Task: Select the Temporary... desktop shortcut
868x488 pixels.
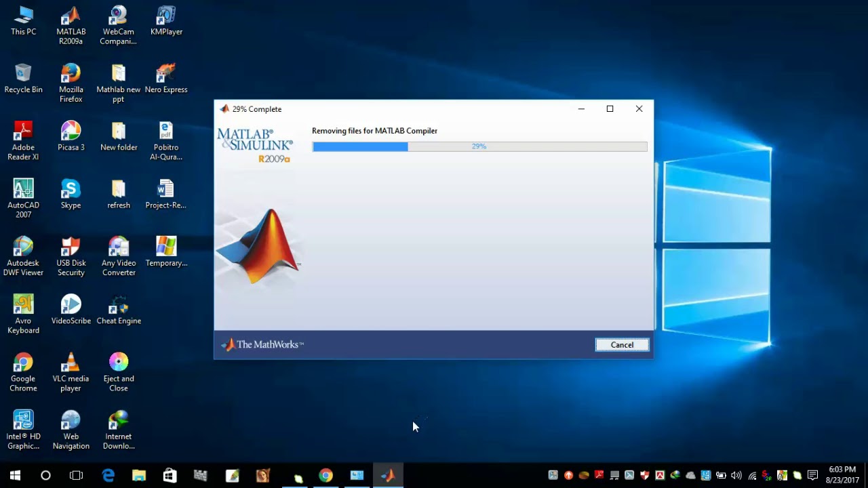Action: 166,251
